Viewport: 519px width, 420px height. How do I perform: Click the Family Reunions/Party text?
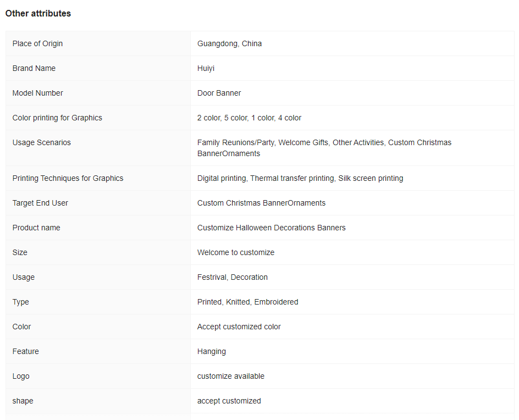coord(236,142)
